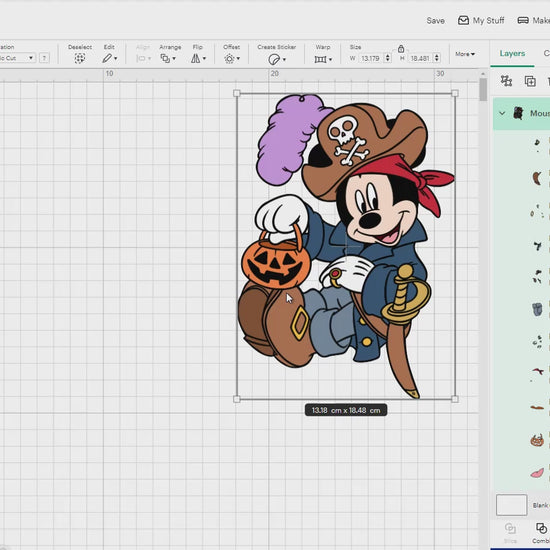Open the More dropdown in toolbar
Viewport: 550px width, 550px height.
(465, 54)
